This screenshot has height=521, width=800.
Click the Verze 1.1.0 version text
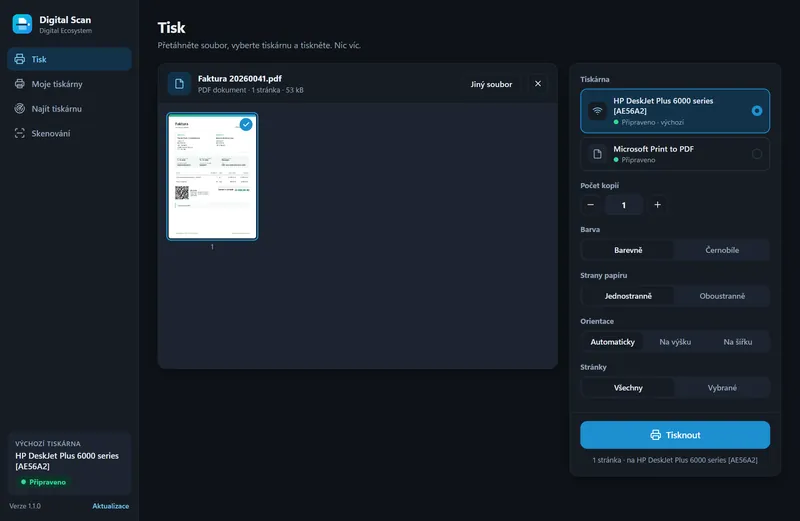pyautogui.click(x=25, y=506)
